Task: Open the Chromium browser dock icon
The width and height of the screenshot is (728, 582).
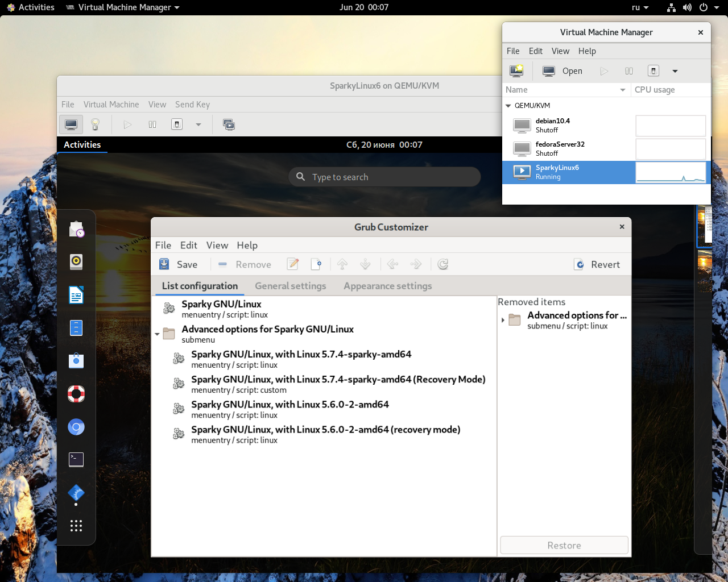Action: coord(76,427)
